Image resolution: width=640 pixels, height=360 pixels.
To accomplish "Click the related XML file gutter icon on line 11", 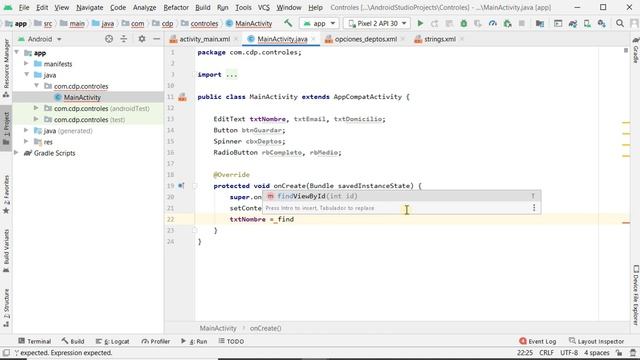I will pyautogui.click(x=182, y=97).
